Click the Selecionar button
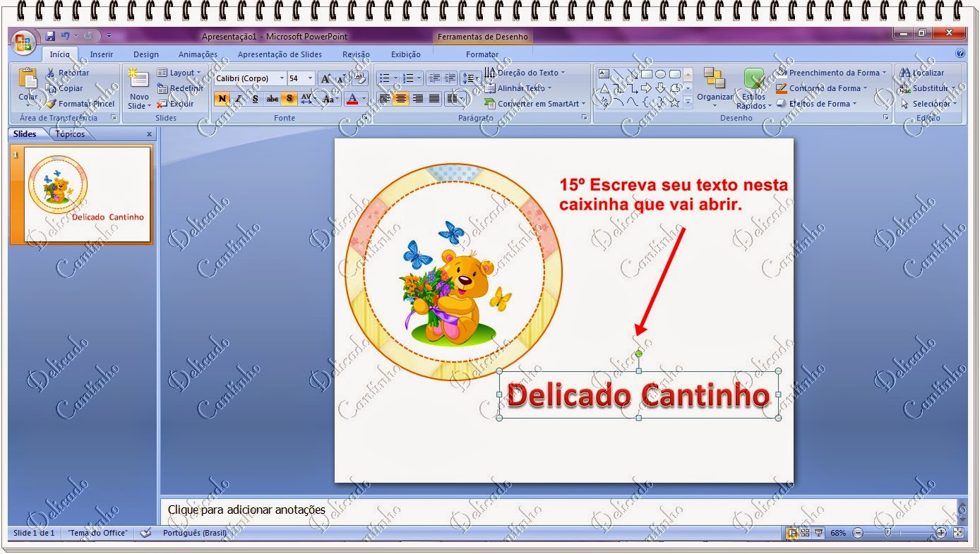 929,104
